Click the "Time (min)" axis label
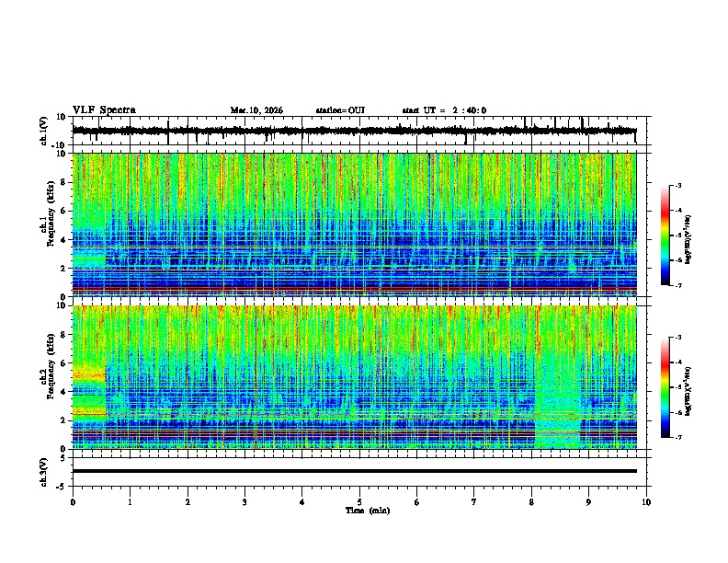This screenshot has width=728, height=563. pos(368,511)
